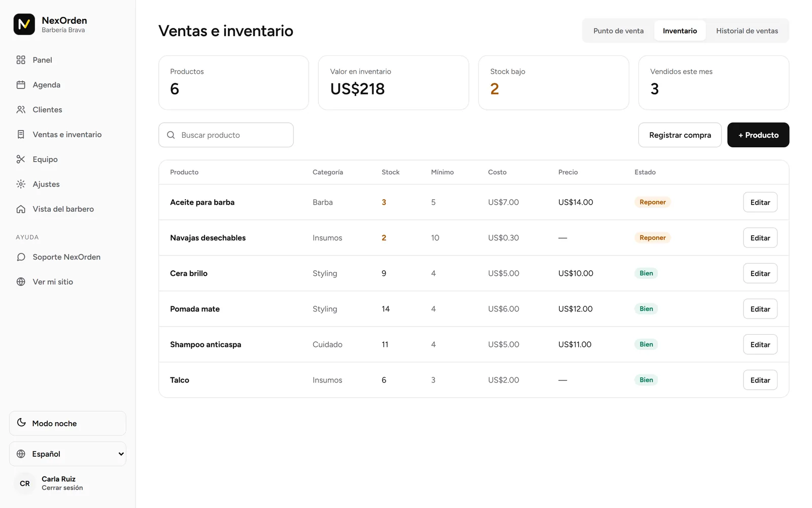Switch to Punto de venta tab
Screen dimensions: 812x508
(618, 31)
